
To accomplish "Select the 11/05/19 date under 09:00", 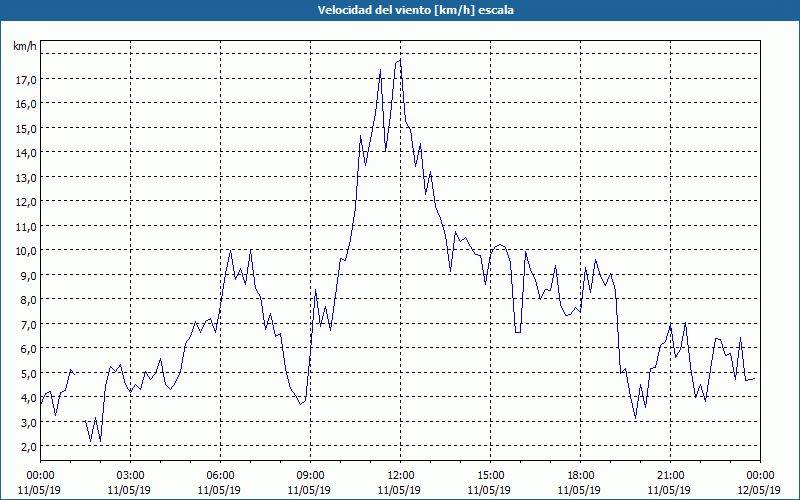I will pos(310,490).
